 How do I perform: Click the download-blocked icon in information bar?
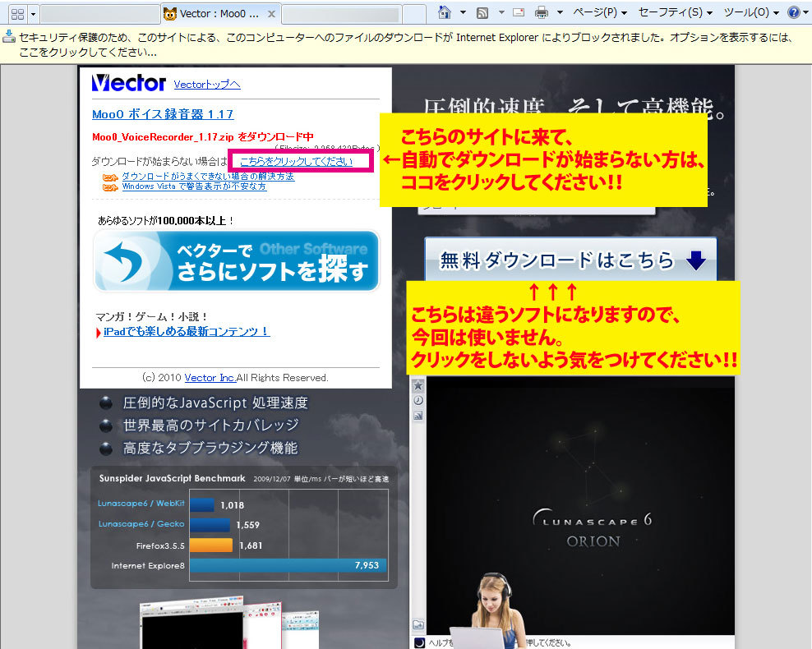[x=9, y=36]
